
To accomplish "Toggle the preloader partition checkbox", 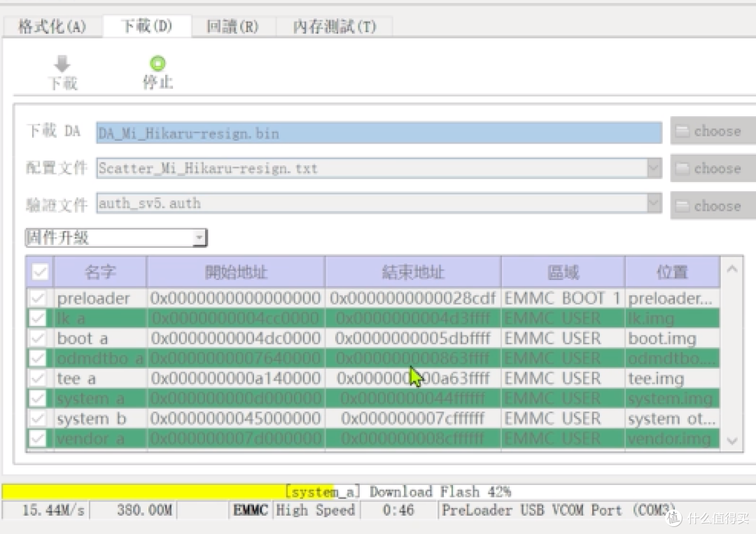I will click(x=38, y=299).
